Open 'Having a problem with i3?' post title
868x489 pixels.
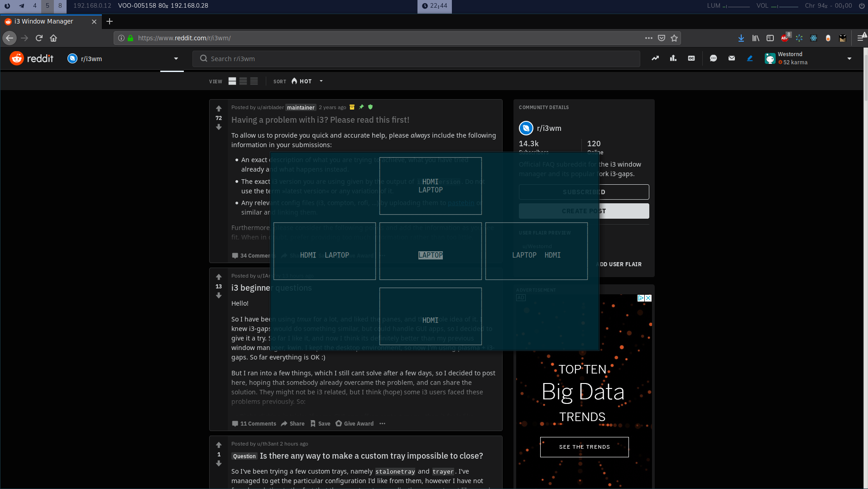(320, 120)
